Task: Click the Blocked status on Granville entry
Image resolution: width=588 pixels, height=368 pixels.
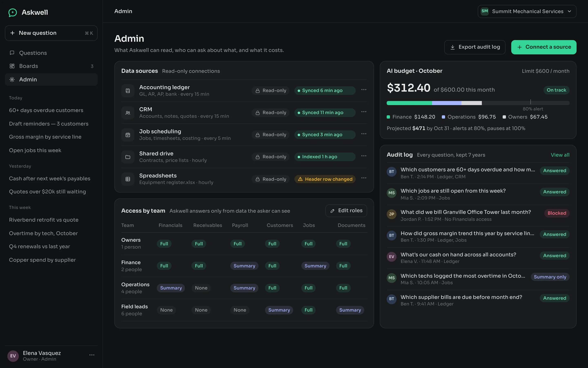Action: tap(557, 213)
